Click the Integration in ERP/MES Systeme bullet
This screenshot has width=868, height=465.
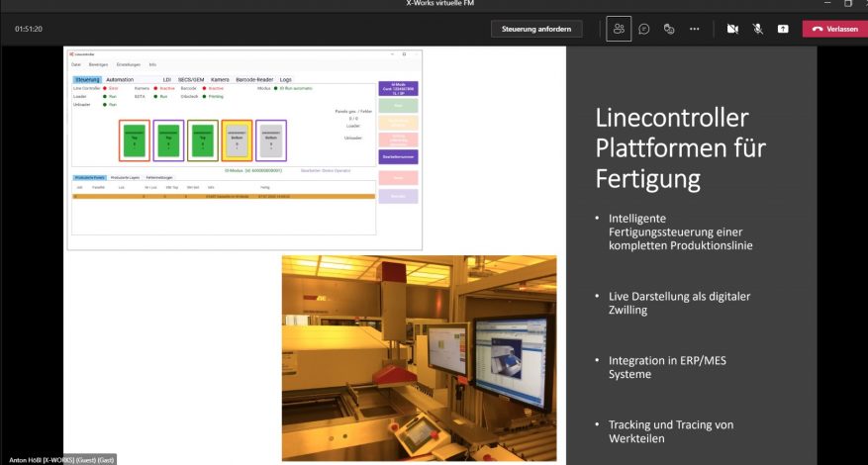pyautogui.click(x=667, y=367)
